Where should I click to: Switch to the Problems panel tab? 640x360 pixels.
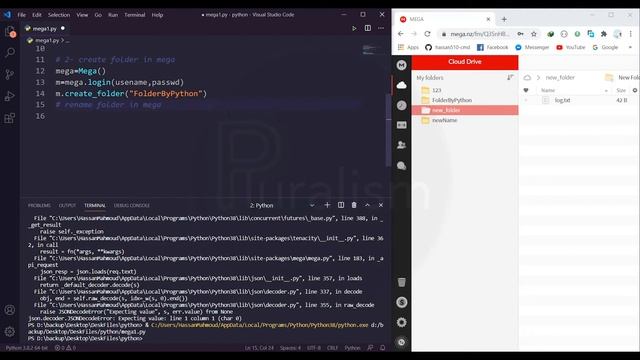[x=39, y=205]
